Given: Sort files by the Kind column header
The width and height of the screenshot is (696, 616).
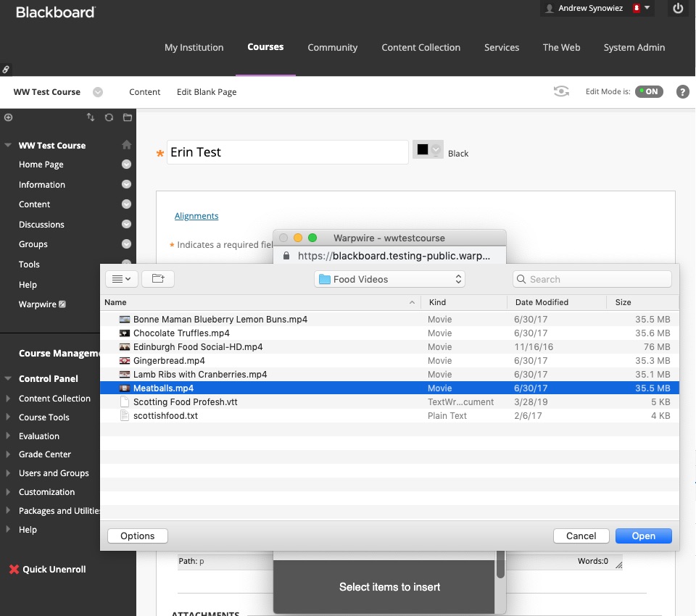Looking at the screenshot, I should (x=464, y=302).
